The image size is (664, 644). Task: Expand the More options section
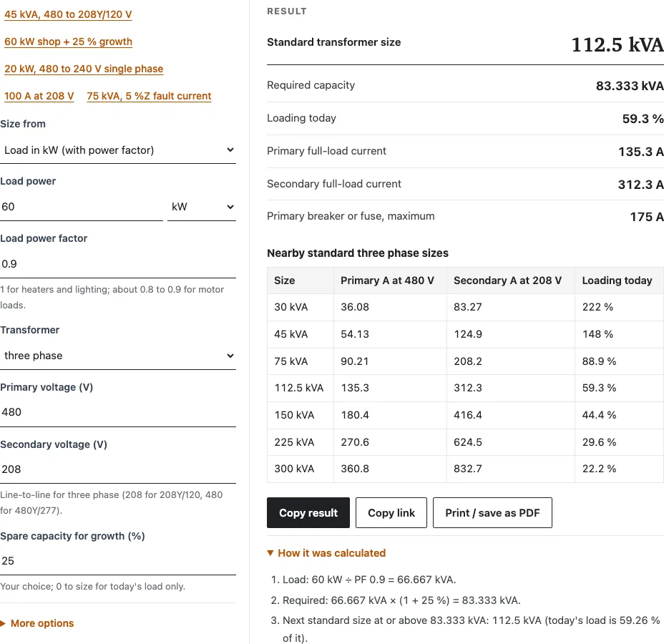[37, 623]
